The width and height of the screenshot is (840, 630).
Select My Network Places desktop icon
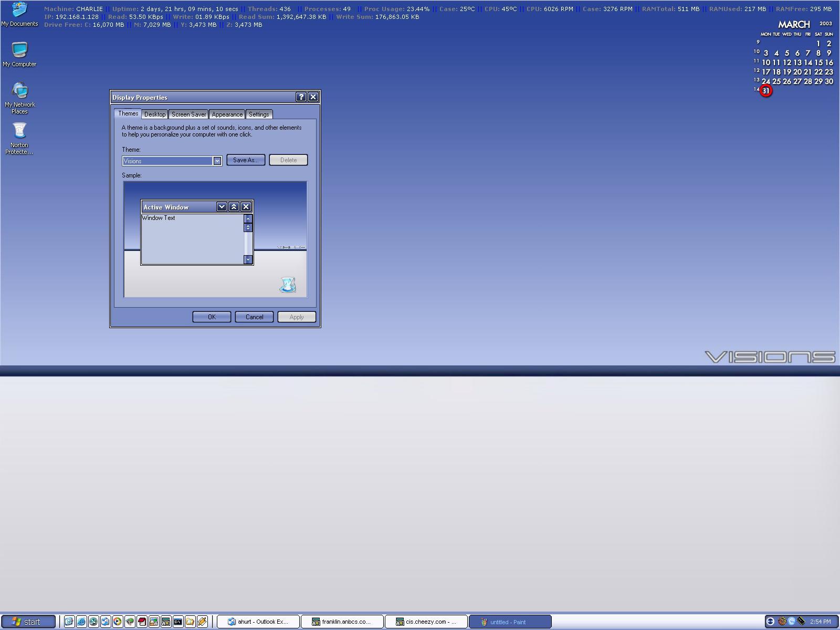tap(19, 98)
